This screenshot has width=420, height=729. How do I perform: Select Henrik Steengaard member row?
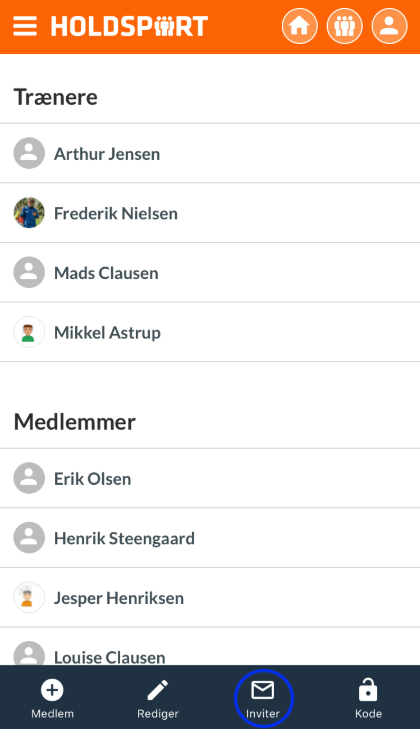pyautogui.click(x=210, y=538)
